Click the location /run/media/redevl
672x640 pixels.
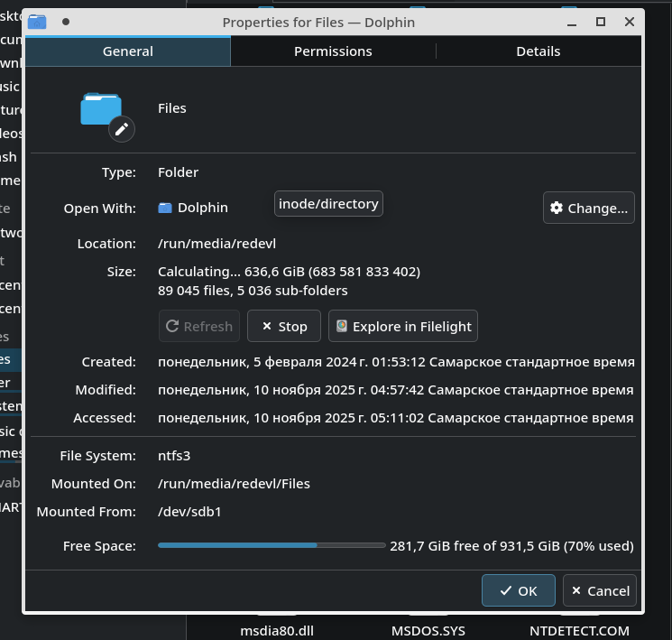(x=216, y=244)
